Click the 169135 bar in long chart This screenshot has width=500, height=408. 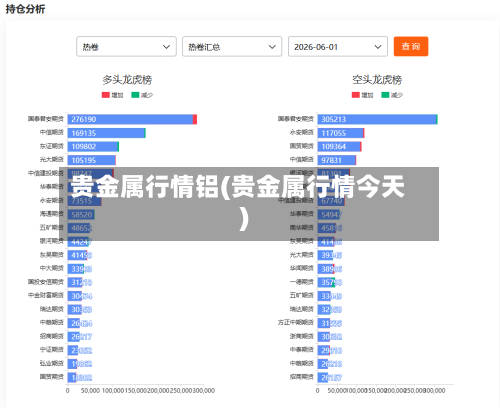(x=106, y=133)
